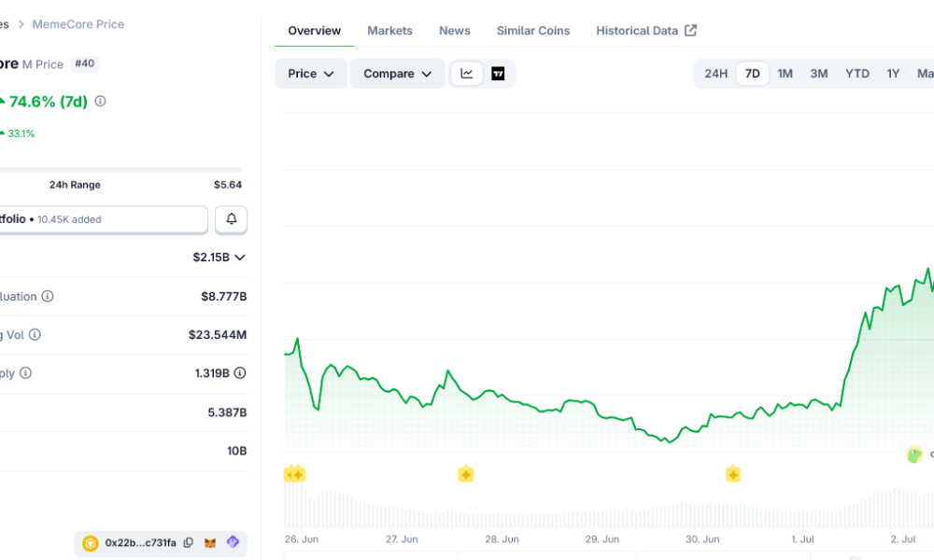Open the Similar Coins tab
This screenshot has height=560, width=934.
coord(533,31)
